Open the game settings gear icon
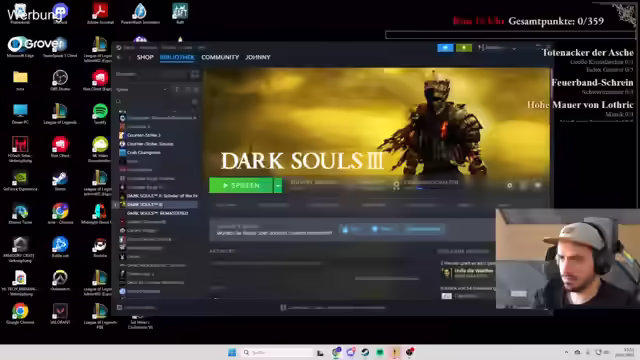 [x=509, y=186]
